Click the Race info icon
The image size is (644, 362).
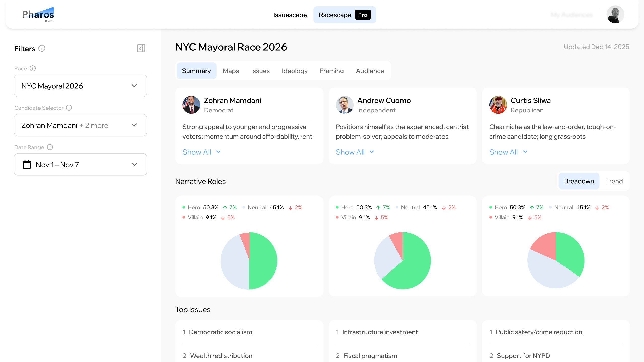[x=33, y=68]
